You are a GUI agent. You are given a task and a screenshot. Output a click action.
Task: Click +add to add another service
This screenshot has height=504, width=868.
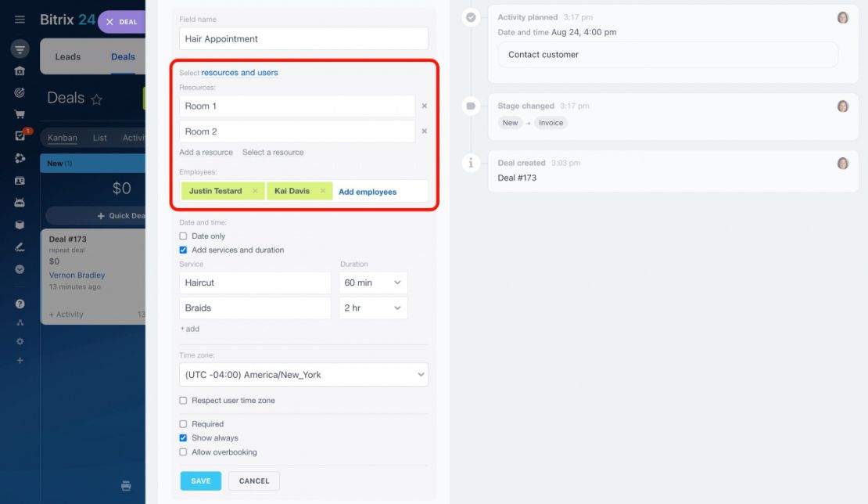190,329
